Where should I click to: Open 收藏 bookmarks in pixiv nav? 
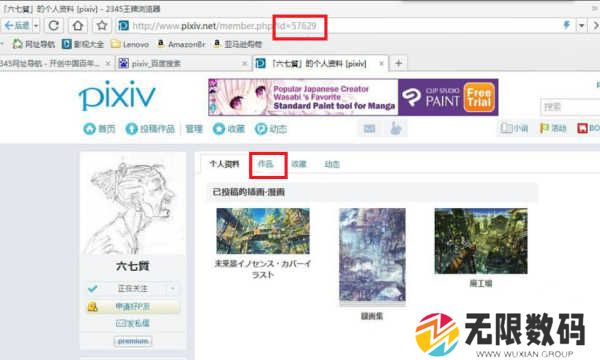[x=229, y=129]
